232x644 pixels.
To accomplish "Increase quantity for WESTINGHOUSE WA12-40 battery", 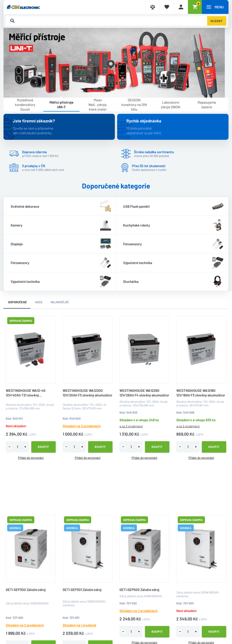I will coord(25,447).
